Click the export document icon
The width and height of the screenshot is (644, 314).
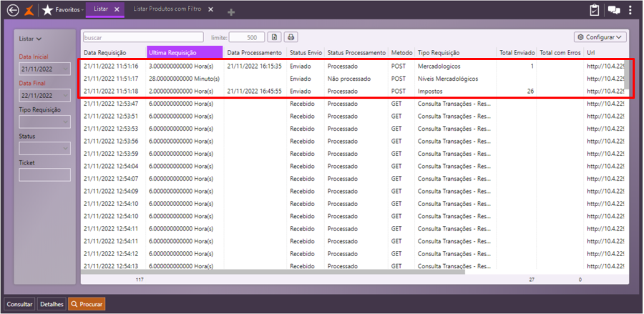point(274,37)
